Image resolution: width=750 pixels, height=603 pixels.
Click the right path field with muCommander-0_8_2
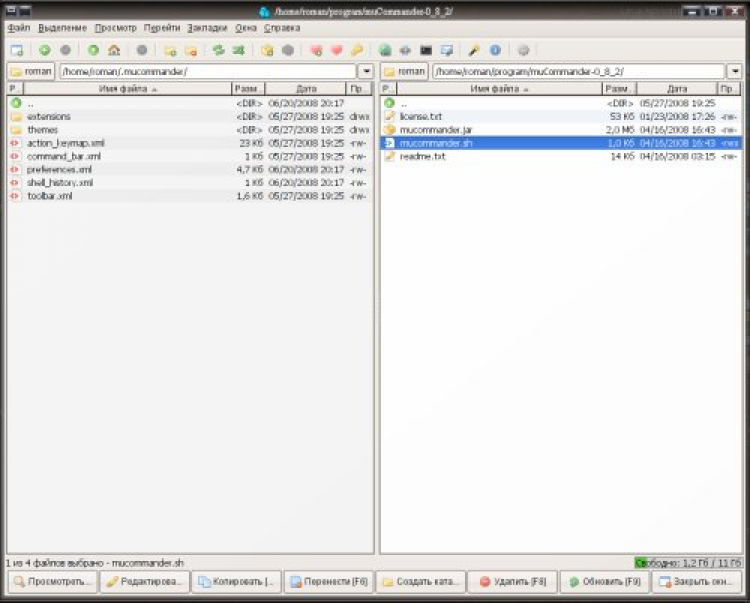[x=579, y=72]
